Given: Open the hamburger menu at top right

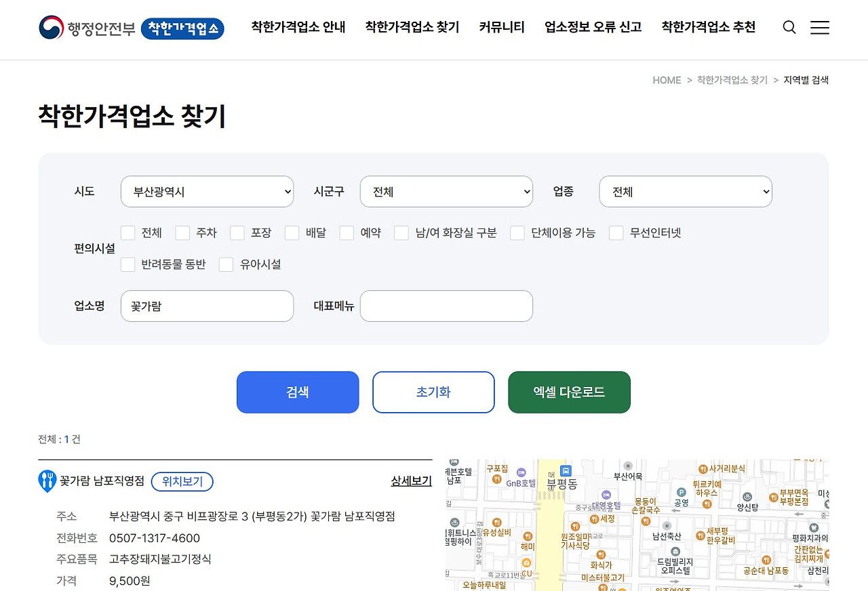Looking at the screenshot, I should [820, 27].
